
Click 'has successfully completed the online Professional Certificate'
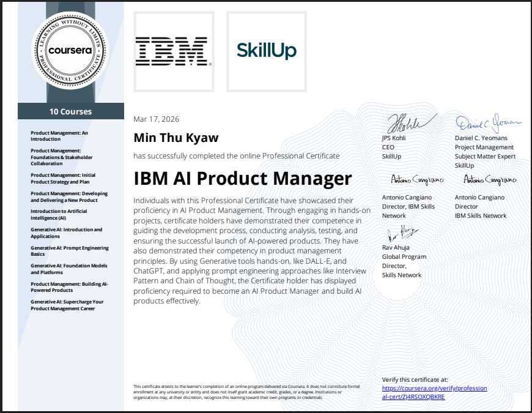237,156
